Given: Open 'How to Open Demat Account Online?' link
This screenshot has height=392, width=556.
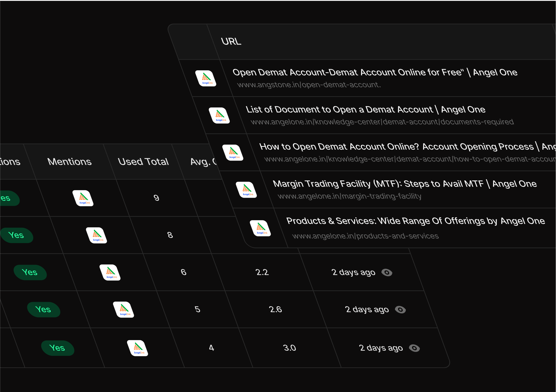Looking at the screenshot, I should (x=407, y=147).
